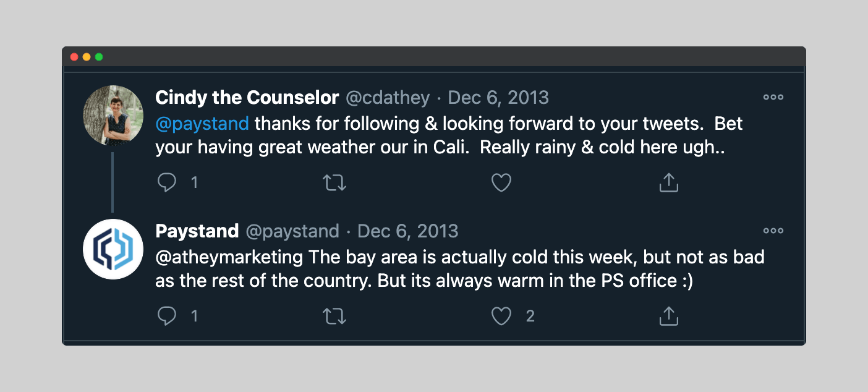Viewport: 868px width, 392px height.
Task: Like the Paystand tweet
Action: point(501,317)
